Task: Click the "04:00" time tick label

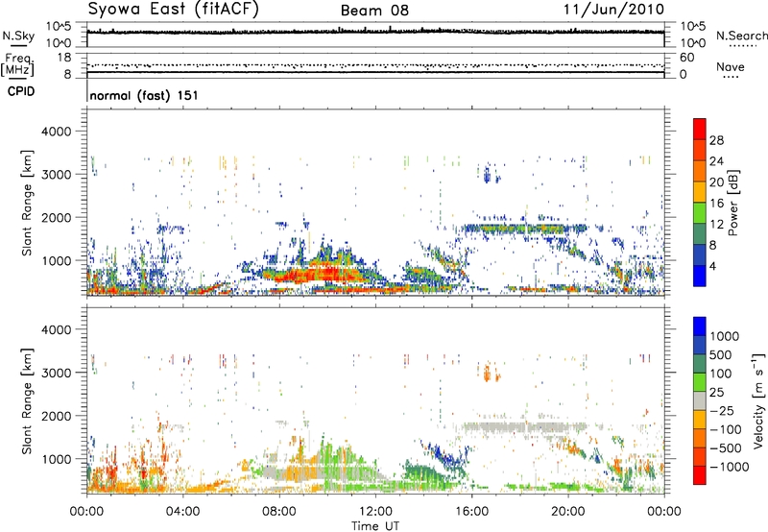Action: click(182, 512)
